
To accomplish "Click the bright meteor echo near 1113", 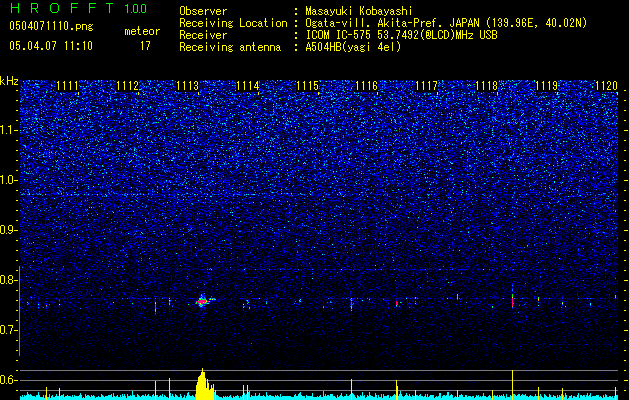I will tap(202, 301).
